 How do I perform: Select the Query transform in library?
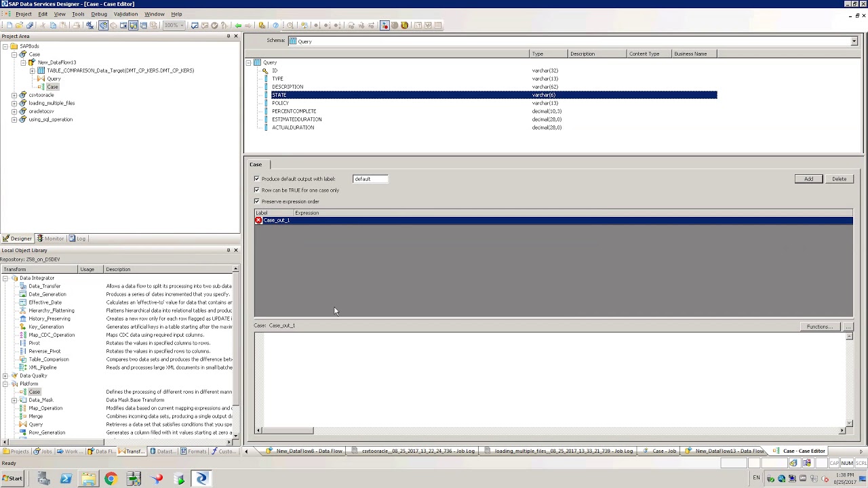[35, 424]
